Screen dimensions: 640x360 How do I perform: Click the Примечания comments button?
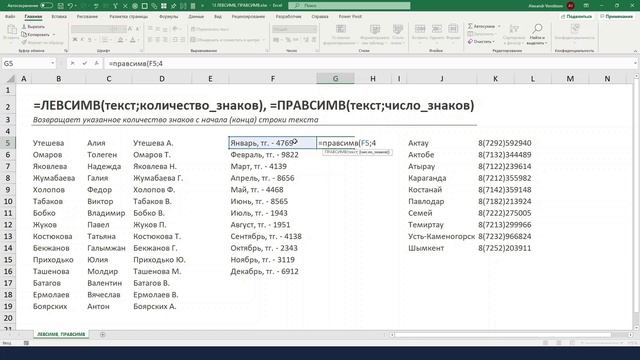(x=616, y=17)
